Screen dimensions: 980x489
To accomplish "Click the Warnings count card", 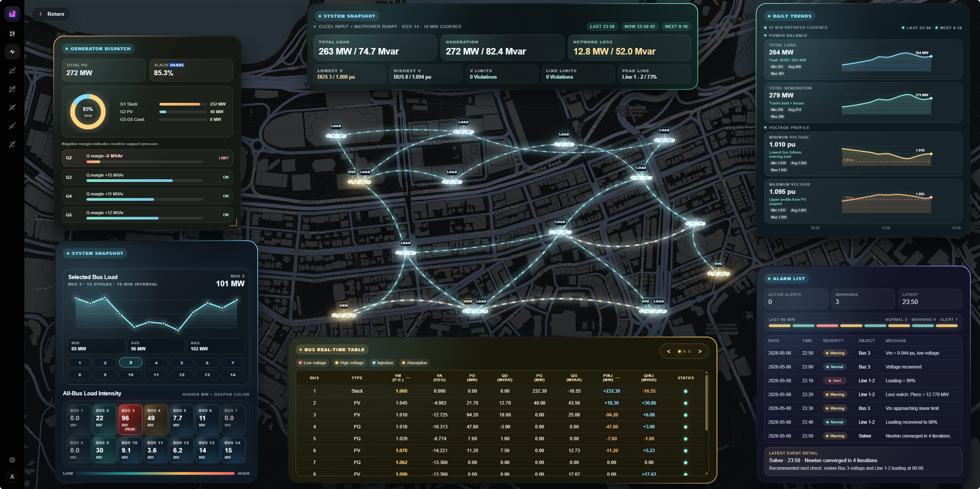I will click(x=863, y=299).
